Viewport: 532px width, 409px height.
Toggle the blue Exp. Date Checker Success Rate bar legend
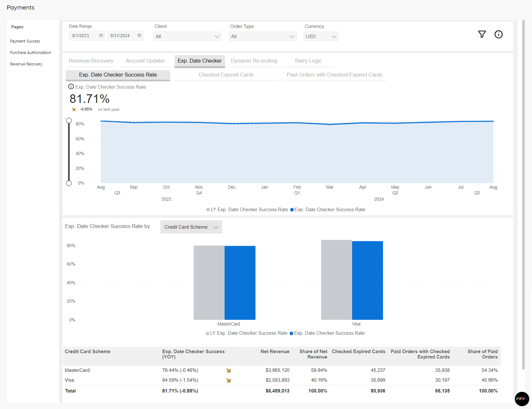pyautogui.click(x=327, y=333)
